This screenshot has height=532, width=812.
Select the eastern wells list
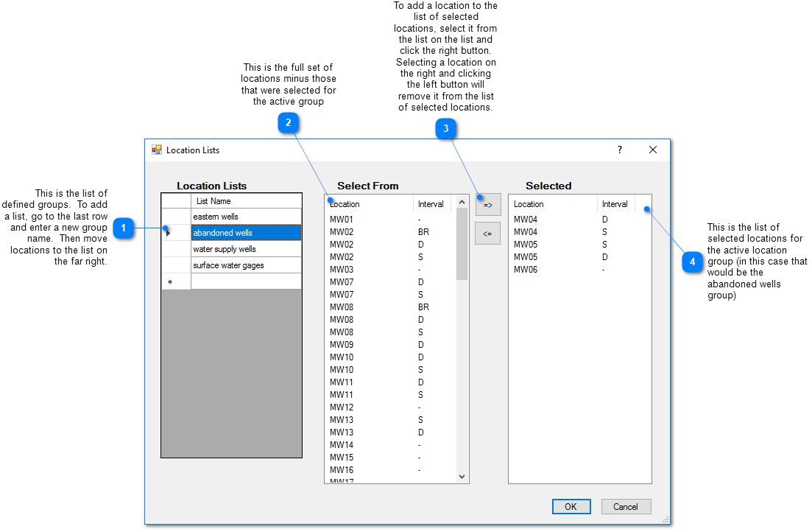click(246, 217)
